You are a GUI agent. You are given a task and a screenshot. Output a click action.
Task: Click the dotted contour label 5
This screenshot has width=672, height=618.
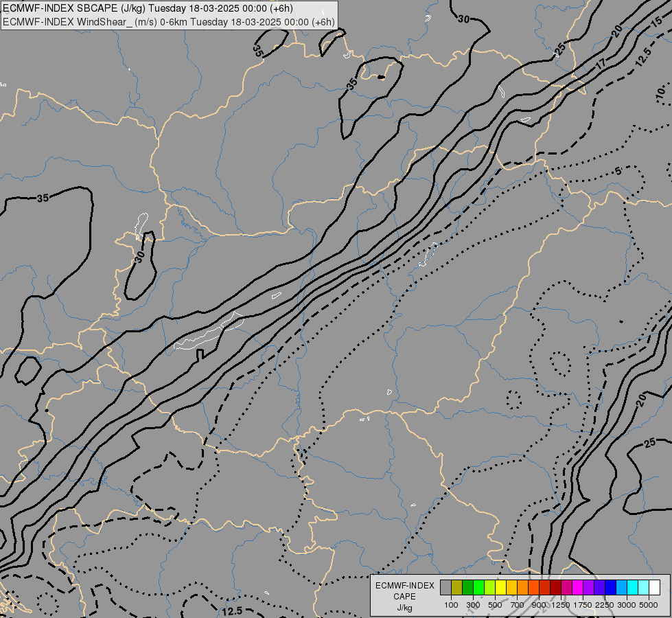(618, 171)
